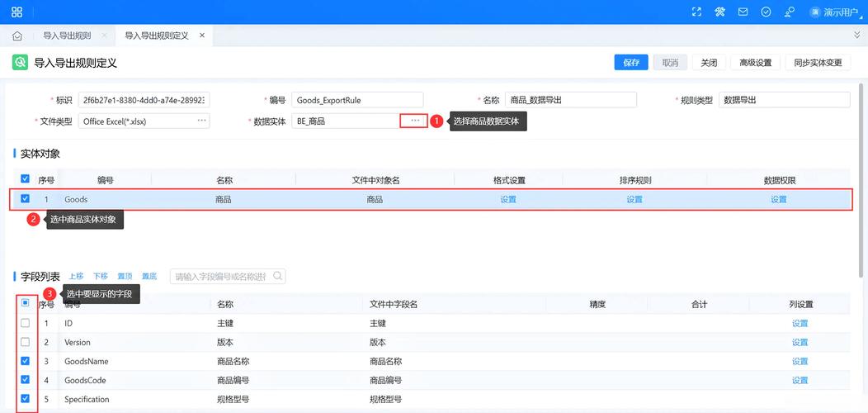This screenshot has height=413, width=868.
Task: Open 列设置 设置 link for GoodsName row
Action: click(800, 362)
